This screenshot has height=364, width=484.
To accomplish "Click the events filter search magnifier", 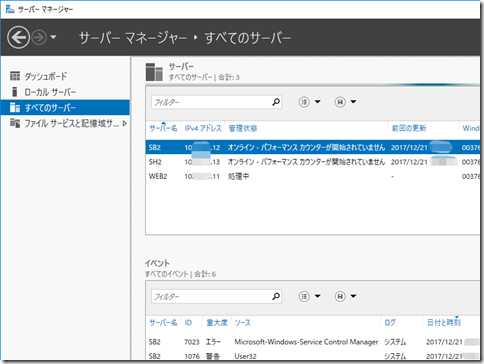I will click(x=276, y=296).
